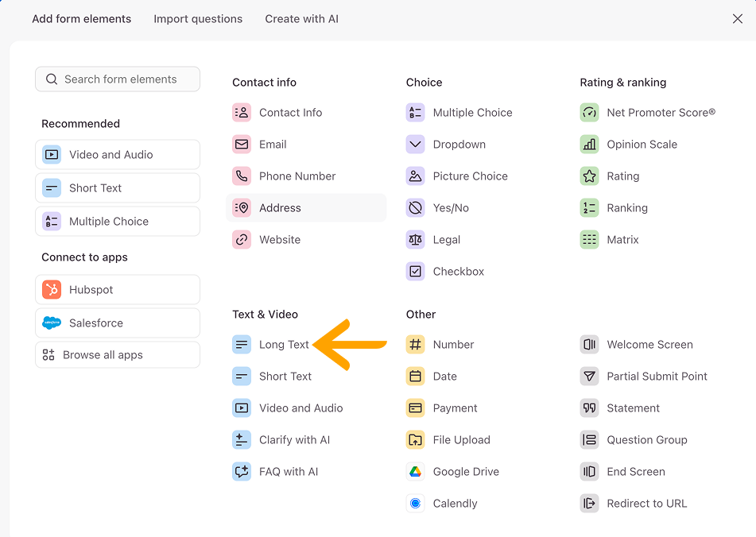Click the FAQ with AI icon
Viewport: 756px width, 537px height.
click(x=242, y=472)
